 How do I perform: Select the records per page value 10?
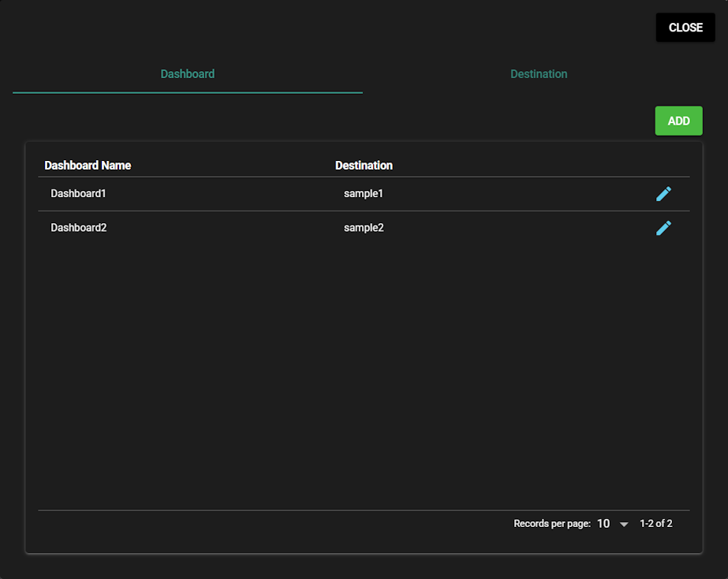coord(603,524)
